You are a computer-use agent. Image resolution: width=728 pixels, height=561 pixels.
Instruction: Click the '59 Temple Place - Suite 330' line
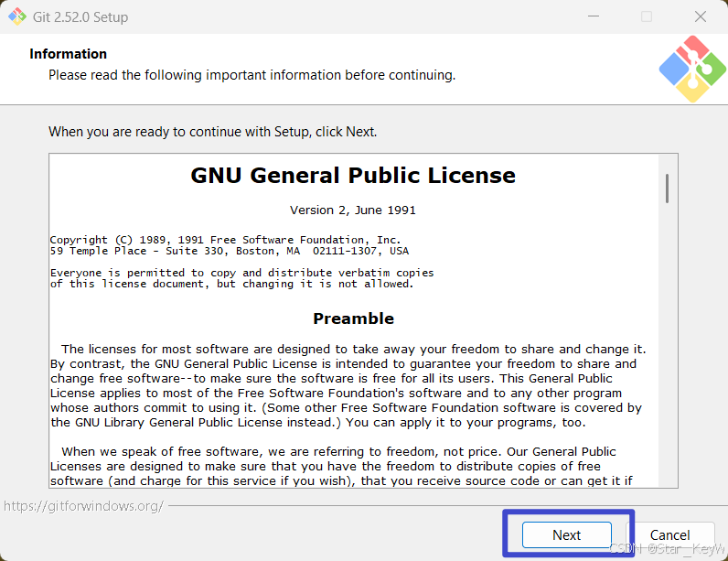tap(230, 252)
